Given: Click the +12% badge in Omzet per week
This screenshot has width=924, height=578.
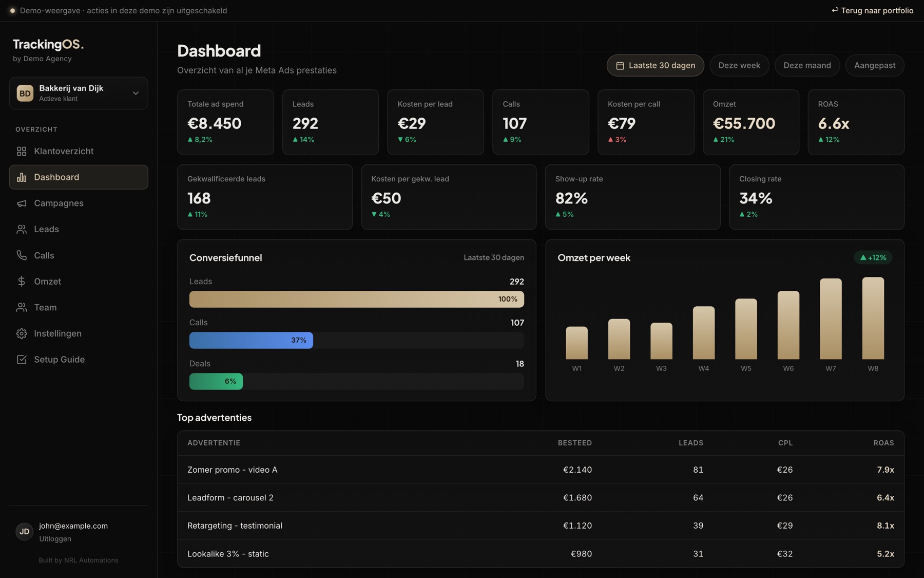Looking at the screenshot, I should pos(873,258).
